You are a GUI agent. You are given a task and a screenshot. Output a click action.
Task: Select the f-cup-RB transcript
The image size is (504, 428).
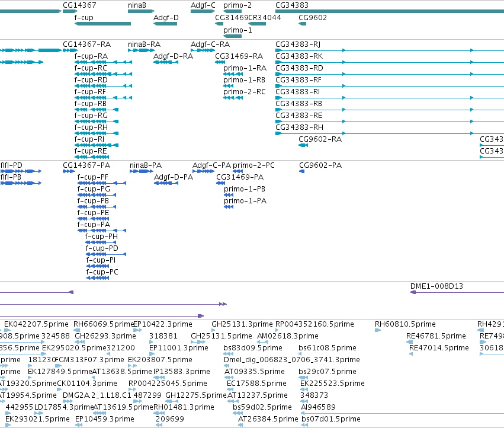point(97,110)
